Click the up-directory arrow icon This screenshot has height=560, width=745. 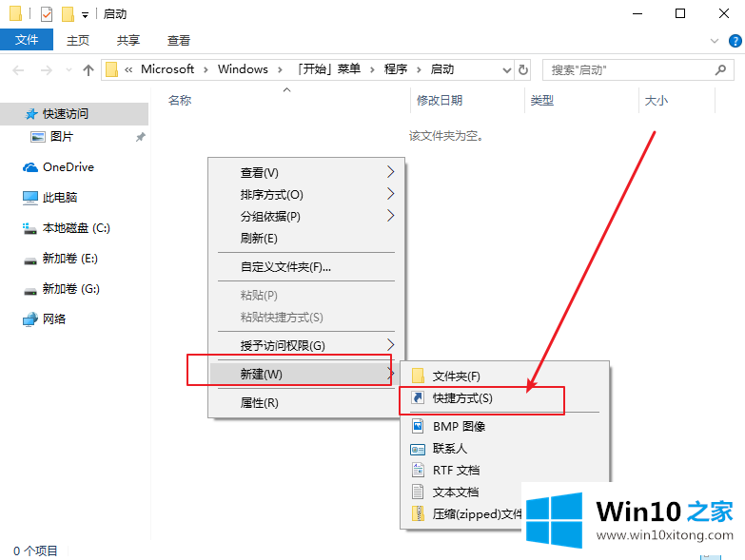click(88, 69)
